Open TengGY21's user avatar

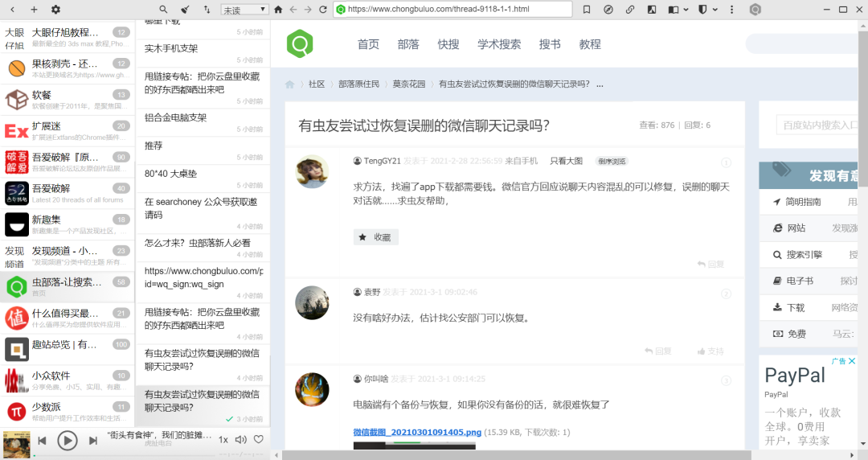click(x=312, y=171)
